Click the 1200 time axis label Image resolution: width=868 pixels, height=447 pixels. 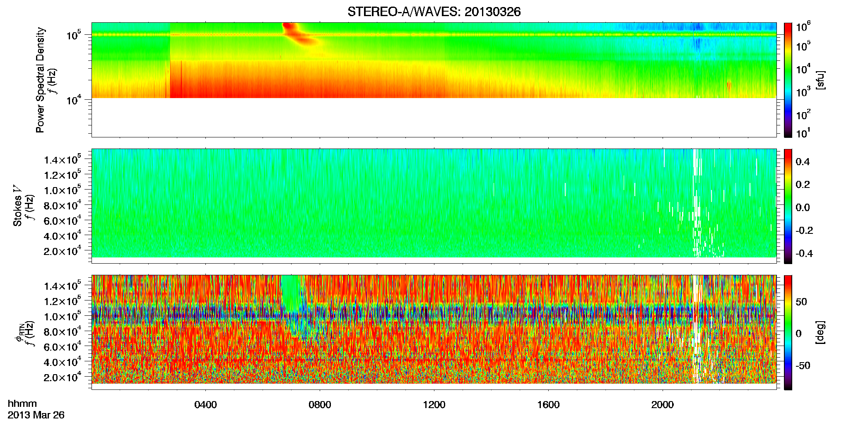tap(434, 404)
